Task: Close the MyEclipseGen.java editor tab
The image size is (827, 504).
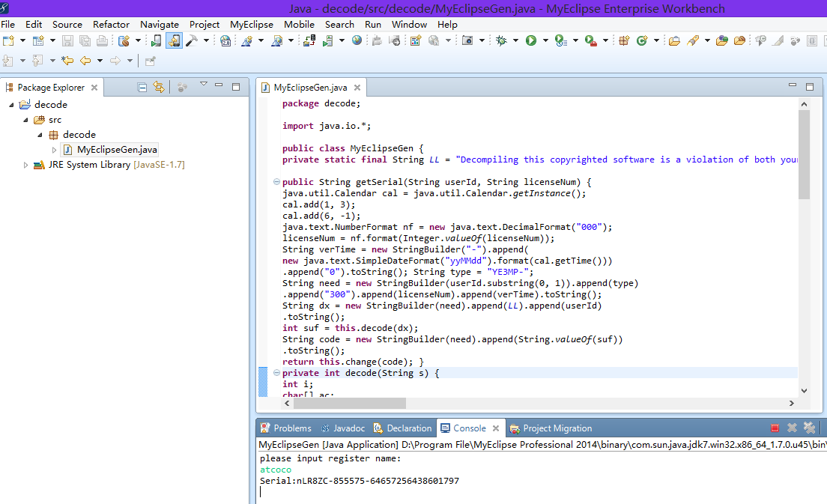Action: [357, 88]
